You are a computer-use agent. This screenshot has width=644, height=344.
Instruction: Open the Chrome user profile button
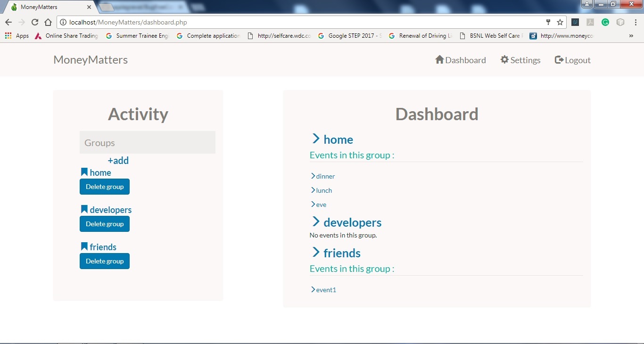pos(587,4)
